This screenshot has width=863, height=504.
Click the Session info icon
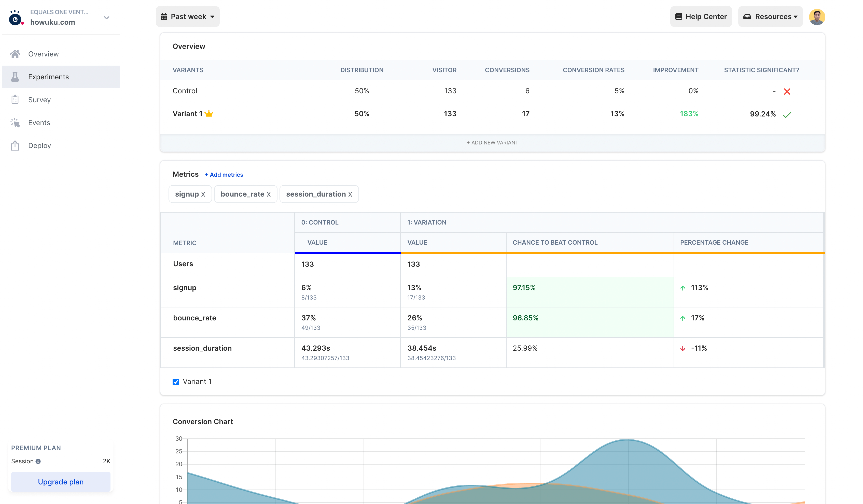[38, 461]
